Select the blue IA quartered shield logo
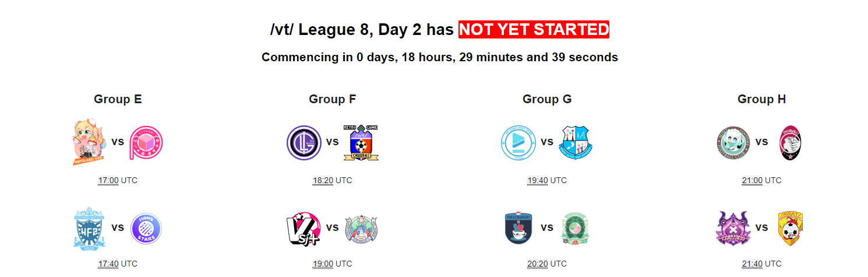This screenshot has height=277, width=868. (x=575, y=143)
